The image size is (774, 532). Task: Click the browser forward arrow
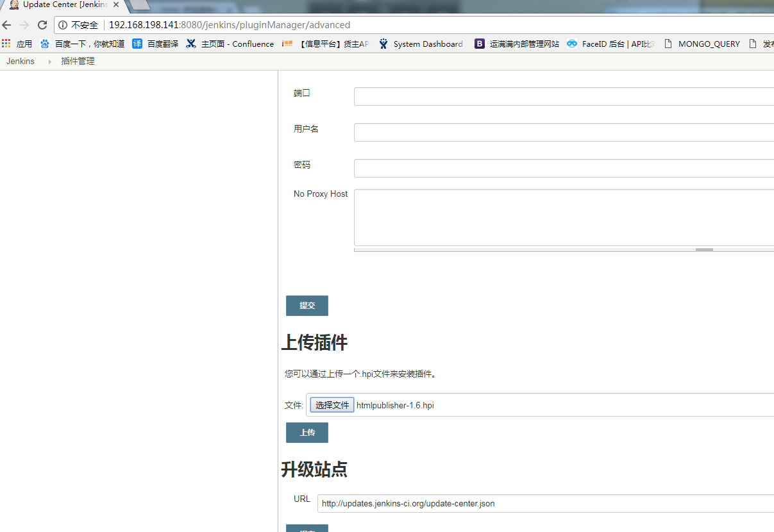coord(24,25)
